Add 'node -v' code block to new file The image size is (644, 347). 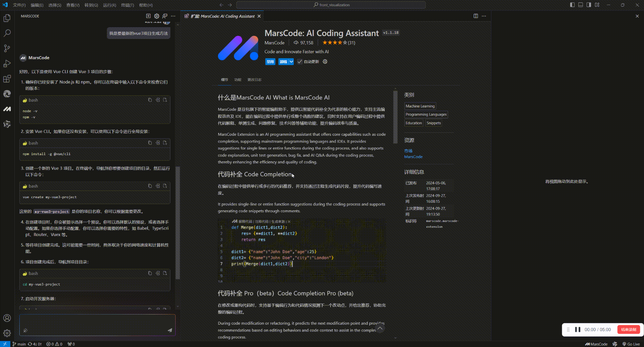(165, 100)
